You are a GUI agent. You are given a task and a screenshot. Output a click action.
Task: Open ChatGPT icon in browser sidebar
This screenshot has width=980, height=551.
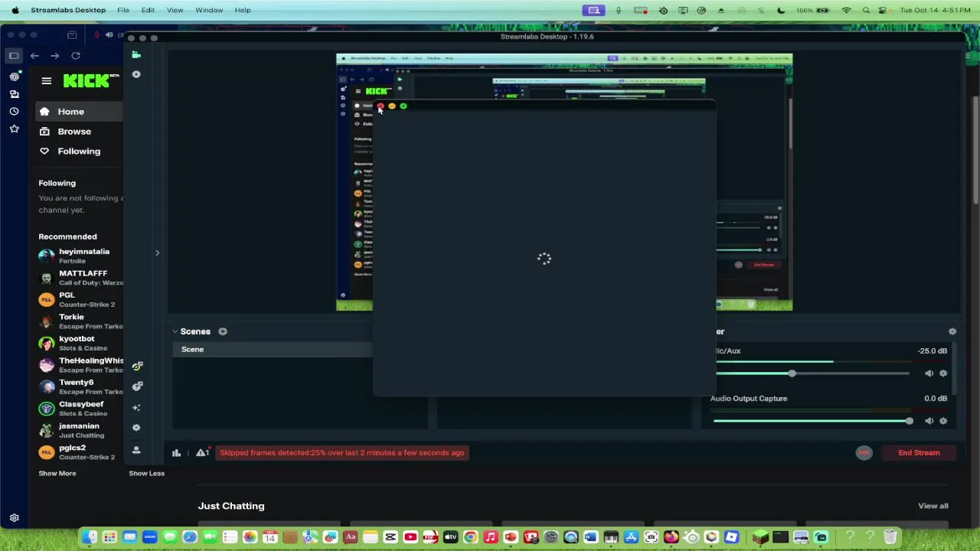pos(14,77)
